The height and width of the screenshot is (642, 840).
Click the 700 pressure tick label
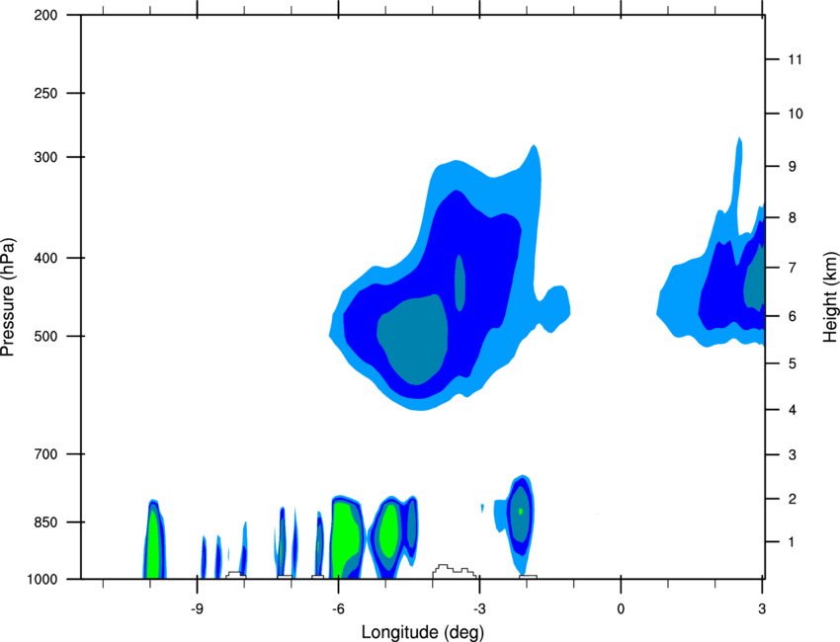pos(45,454)
